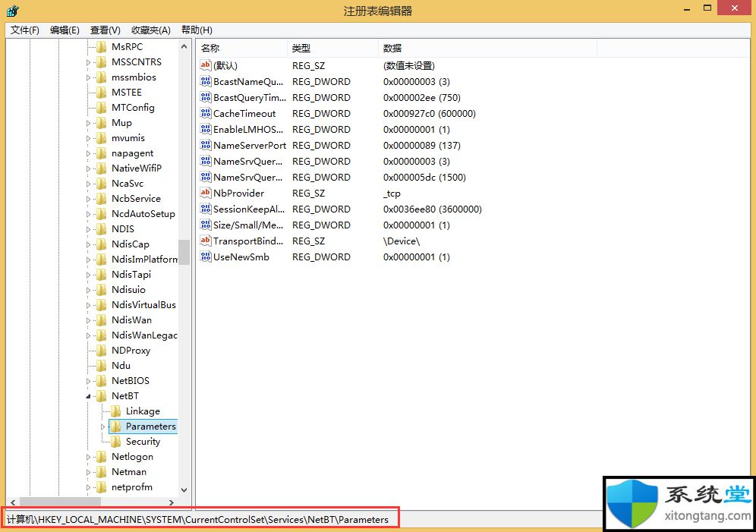Open the 编辑(E) menu

[65, 30]
